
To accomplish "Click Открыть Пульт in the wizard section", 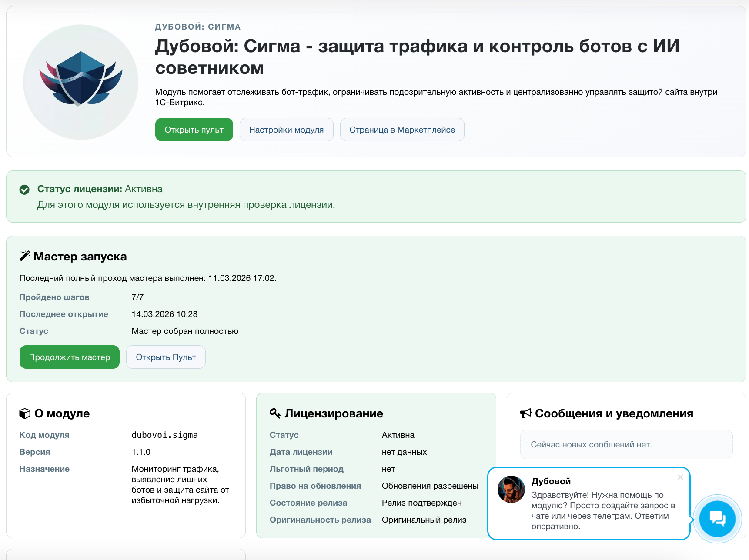I will pyautogui.click(x=166, y=357).
